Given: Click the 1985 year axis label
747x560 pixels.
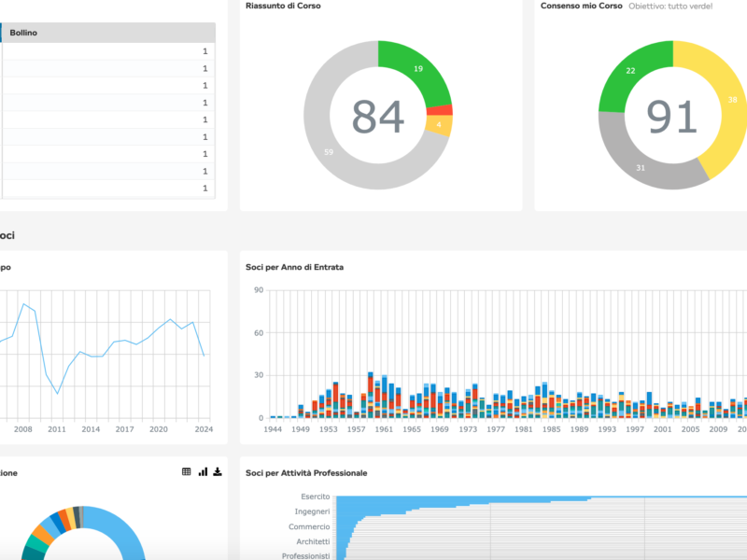Looking at the screenshot, I should point(551,429).
